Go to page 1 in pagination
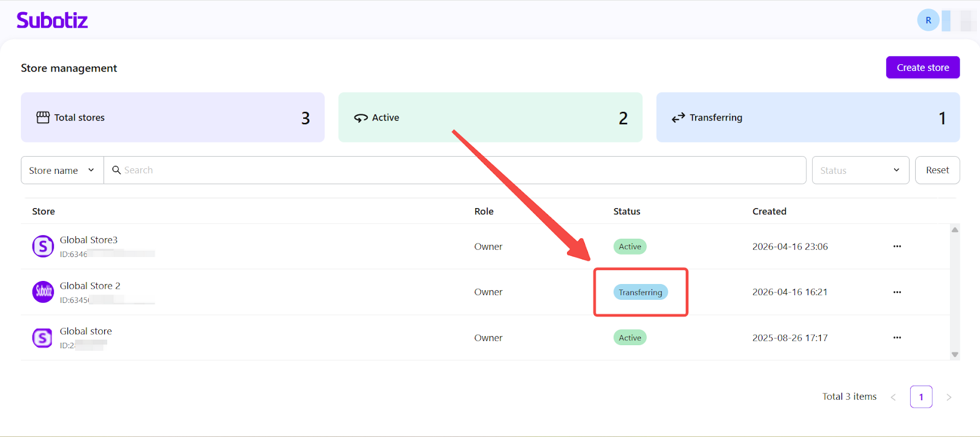 pyautogui.click(x=921, y=397)
